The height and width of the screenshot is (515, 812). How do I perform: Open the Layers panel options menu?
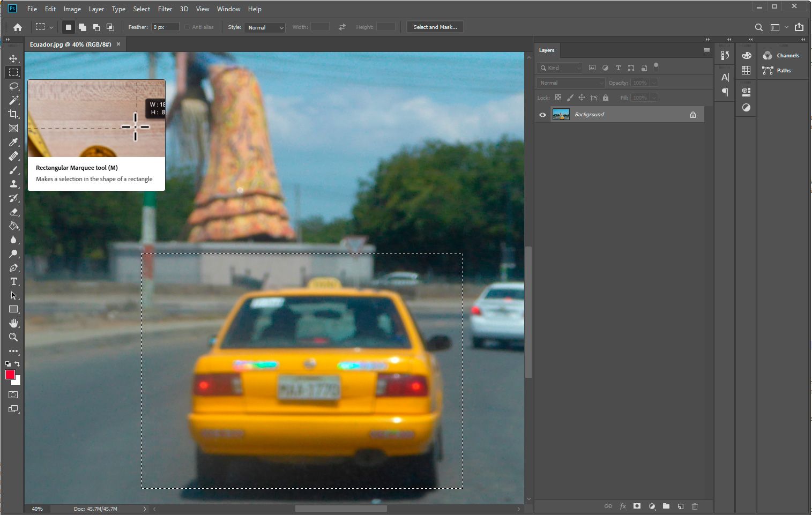coord(706,50)
